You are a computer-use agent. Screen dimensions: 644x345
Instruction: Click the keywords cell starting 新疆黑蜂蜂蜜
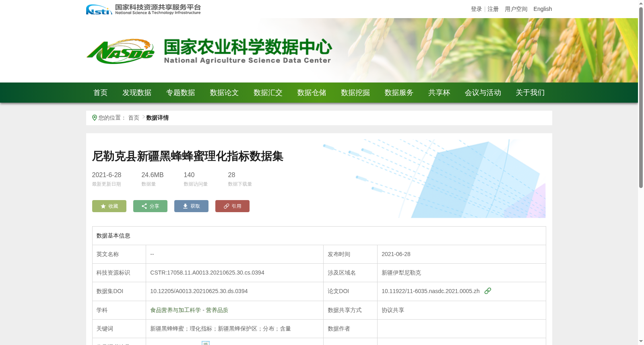[235, 328]
